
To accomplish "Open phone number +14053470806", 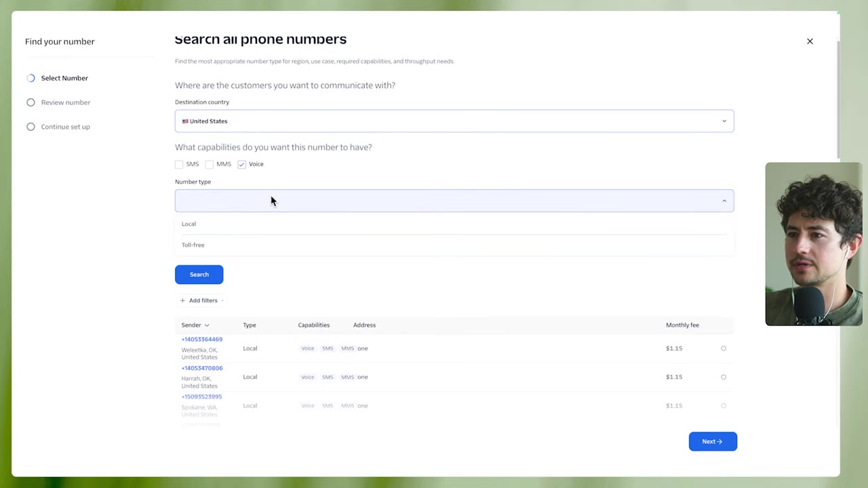I will click(202, 368).
